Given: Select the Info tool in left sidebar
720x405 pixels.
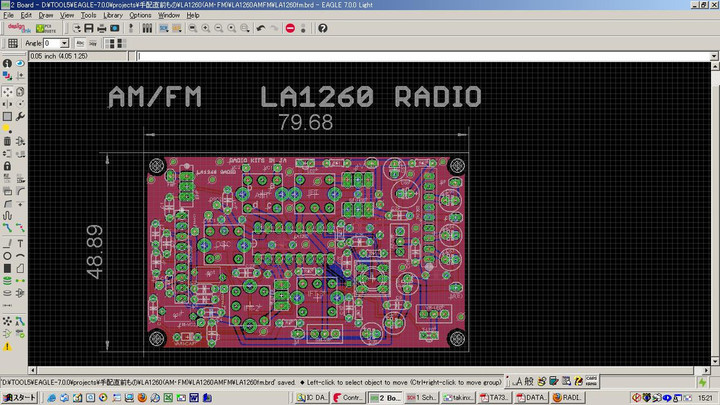Looking at the screenshot, I should 7,64.
